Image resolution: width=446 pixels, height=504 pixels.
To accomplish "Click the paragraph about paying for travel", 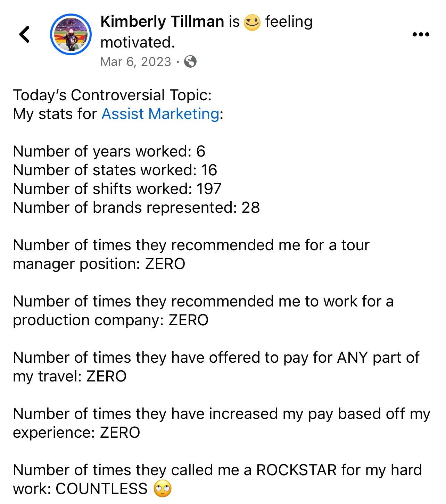I will coord(215,367).
